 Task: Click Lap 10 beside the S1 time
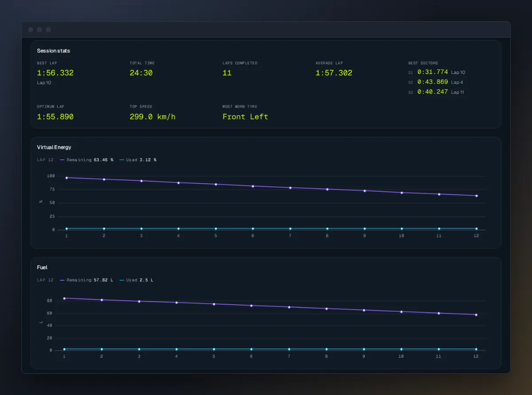pos(458,72)
